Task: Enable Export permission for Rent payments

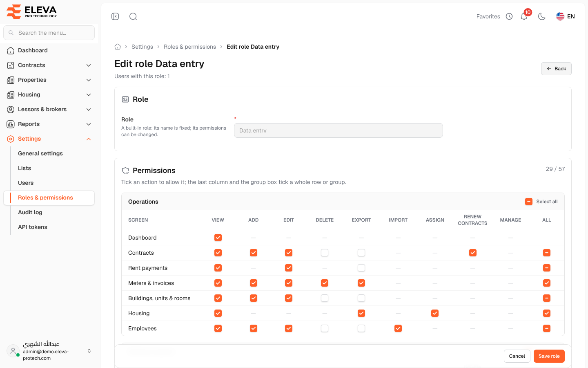Action: coord(361,268)
